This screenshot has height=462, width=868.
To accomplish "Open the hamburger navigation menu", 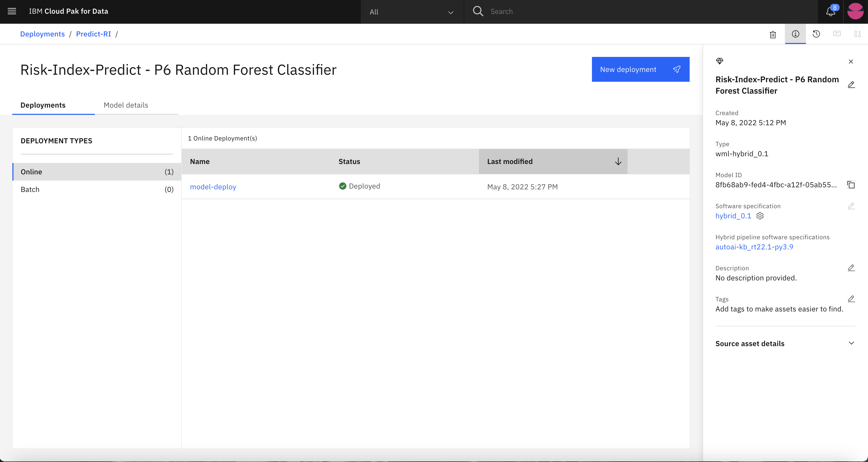I will pos(12,11).
